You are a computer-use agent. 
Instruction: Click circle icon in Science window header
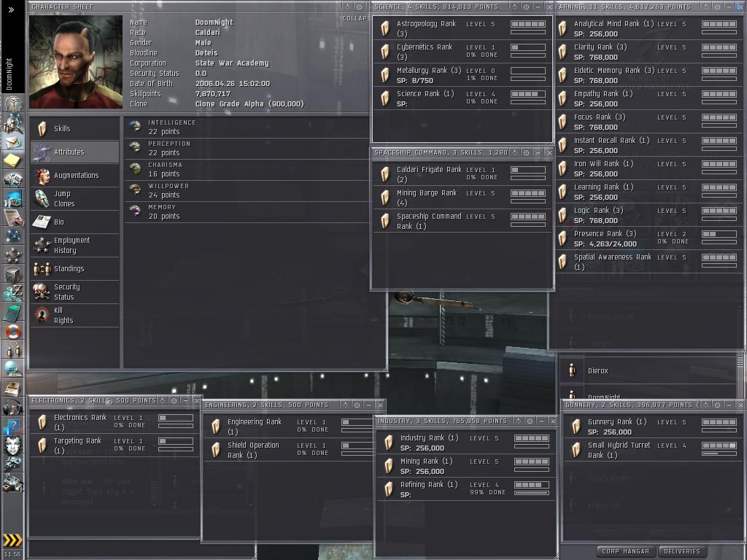coord(527,7)
